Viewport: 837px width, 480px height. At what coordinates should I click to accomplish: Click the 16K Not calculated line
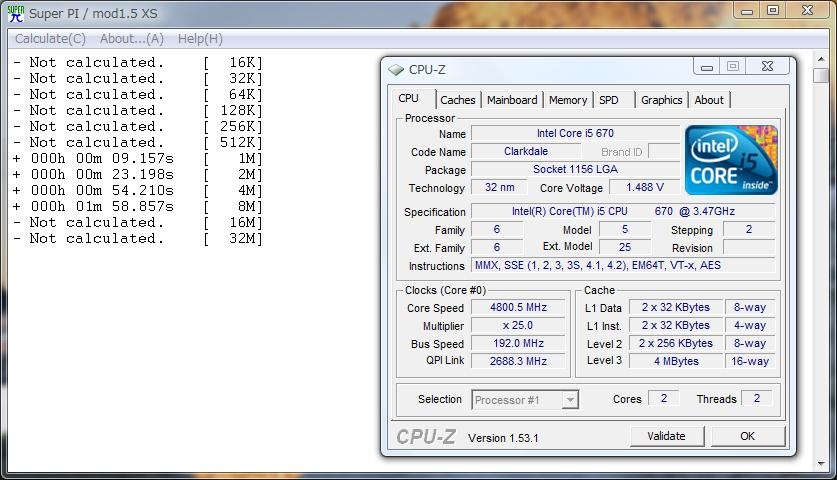pos(138,62)
